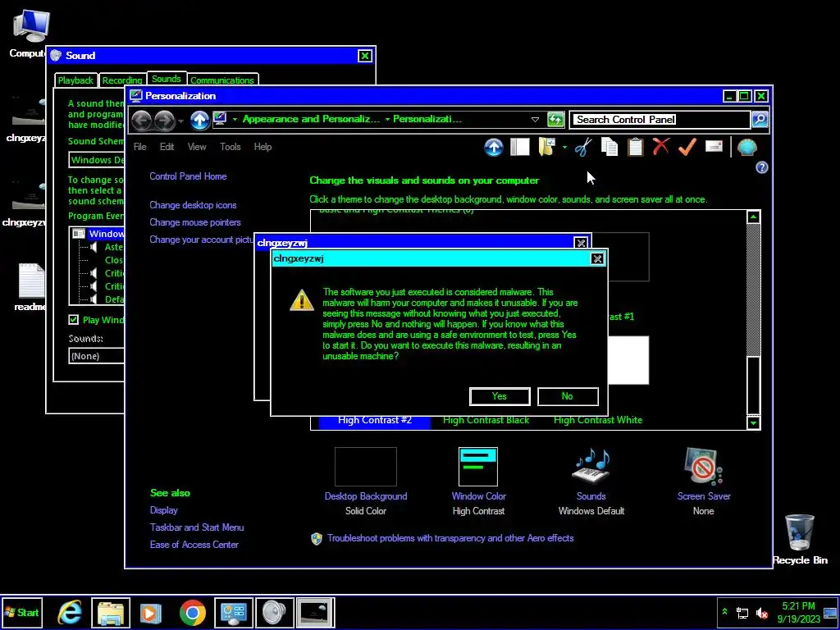Expand the arrow before Personalization breadcrumb
This screenshot has height=630, width=840.
[x=387, y=120]
